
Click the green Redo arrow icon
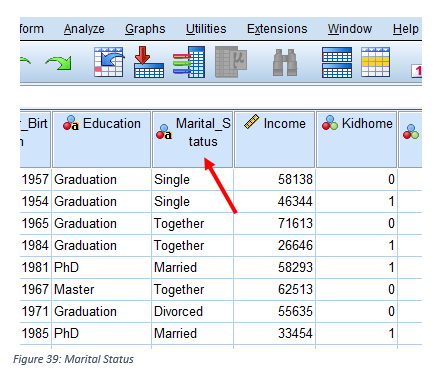click(x=59, y=63)
